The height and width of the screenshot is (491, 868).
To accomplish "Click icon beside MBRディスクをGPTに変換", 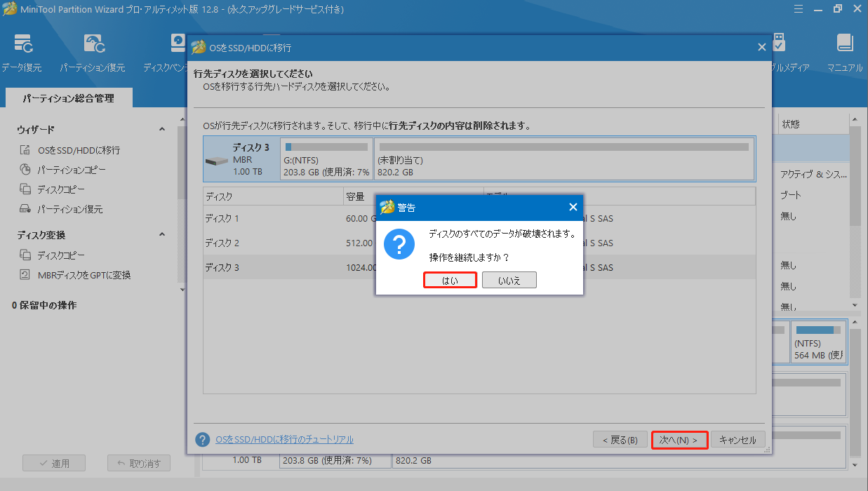I will tap(25, 275).
